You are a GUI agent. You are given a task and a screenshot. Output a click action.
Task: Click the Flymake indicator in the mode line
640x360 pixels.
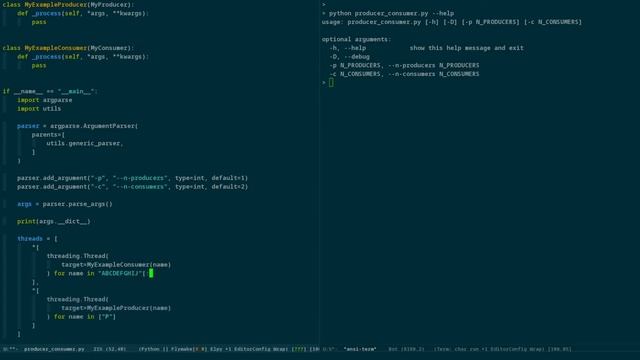pos(189,349)
